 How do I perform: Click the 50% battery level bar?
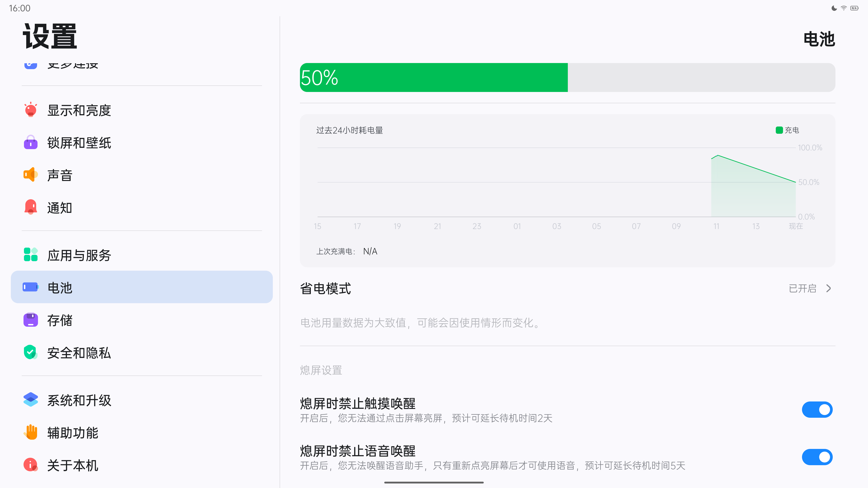(567, 77)
